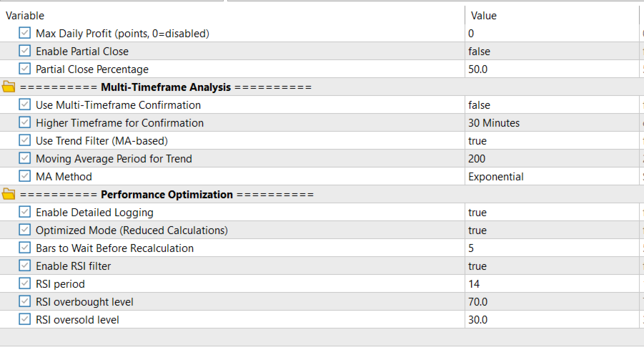Uncheck Enable Detailed Logging checkbox
Viewport: 644px width, 350px height.
pyautogui.click(x=25, y=213)
